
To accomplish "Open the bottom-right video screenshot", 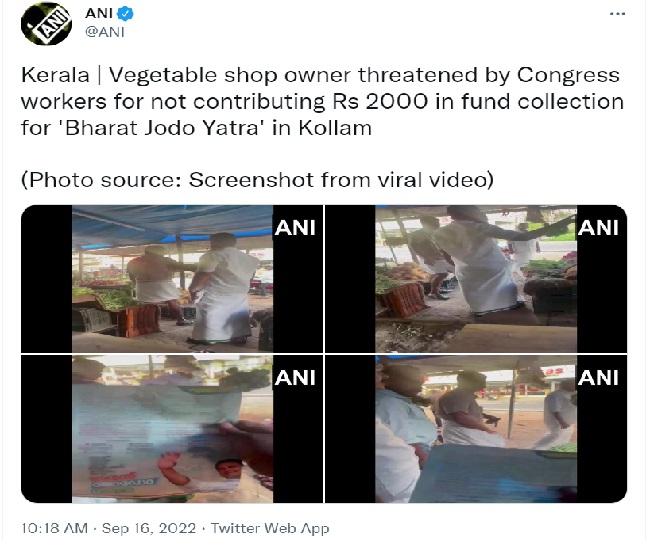I will (476, 429).
